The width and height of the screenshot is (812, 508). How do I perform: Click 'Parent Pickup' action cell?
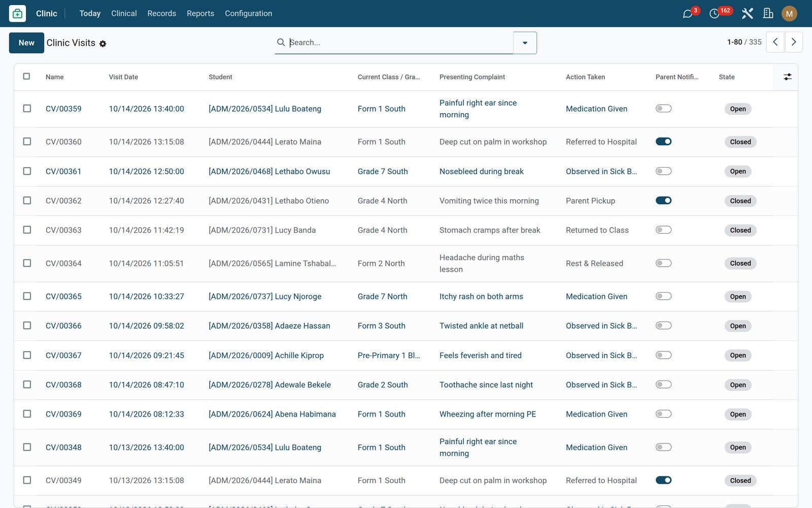click(x=590, y=201)
